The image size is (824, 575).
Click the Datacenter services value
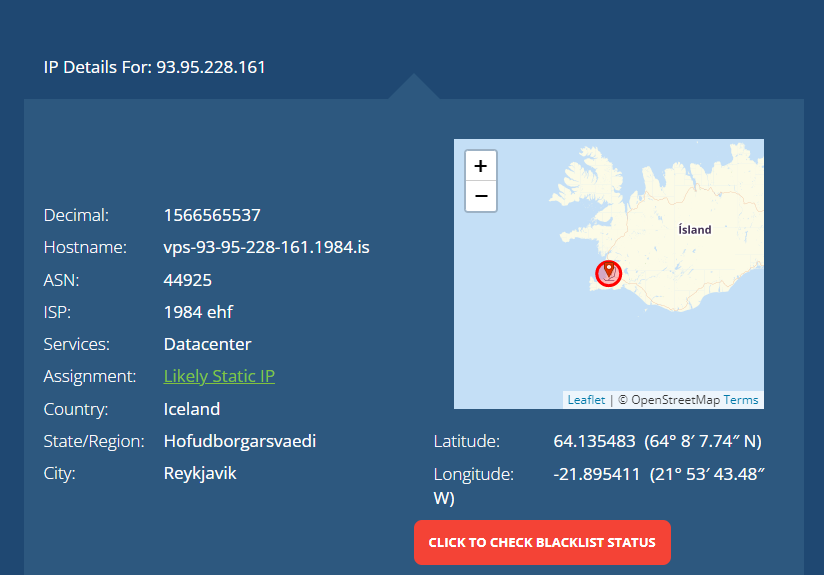click(207, 344)
